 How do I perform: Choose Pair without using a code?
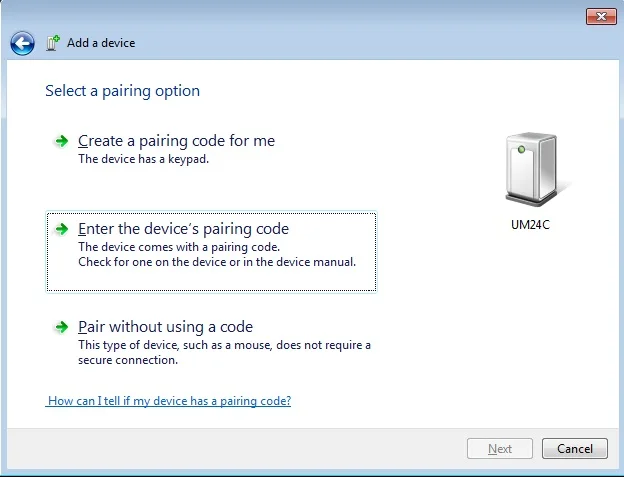coord(165,327)
